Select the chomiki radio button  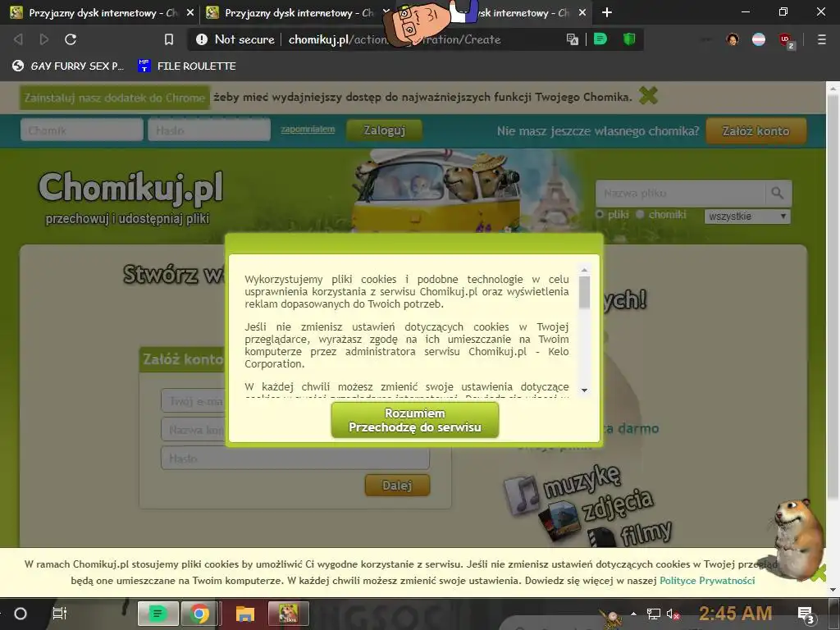point(640,214)
